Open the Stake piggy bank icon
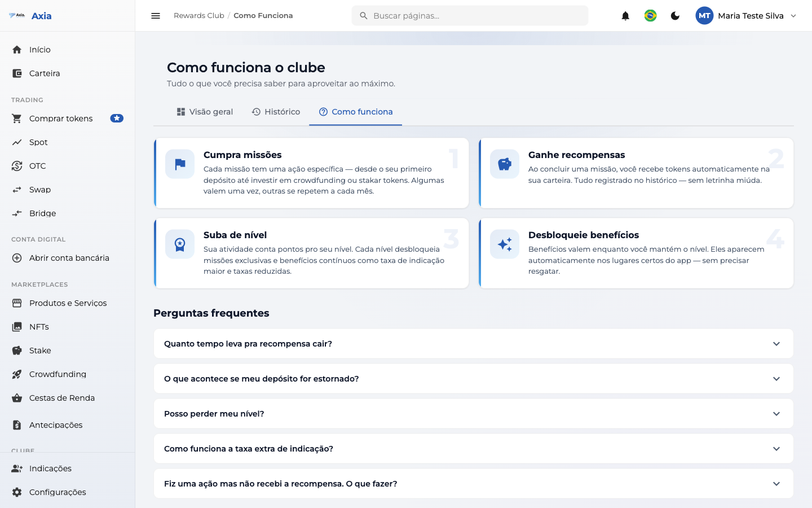 pos(17,351)
